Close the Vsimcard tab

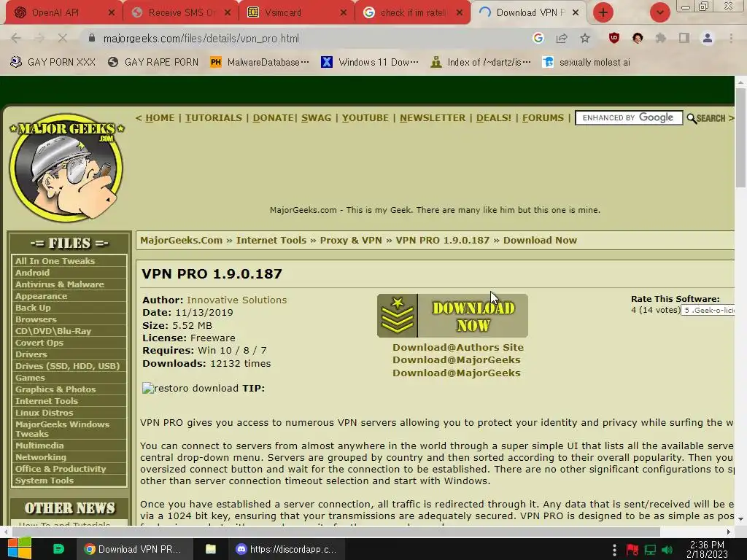pyautogui.click(x=344, y=13)
